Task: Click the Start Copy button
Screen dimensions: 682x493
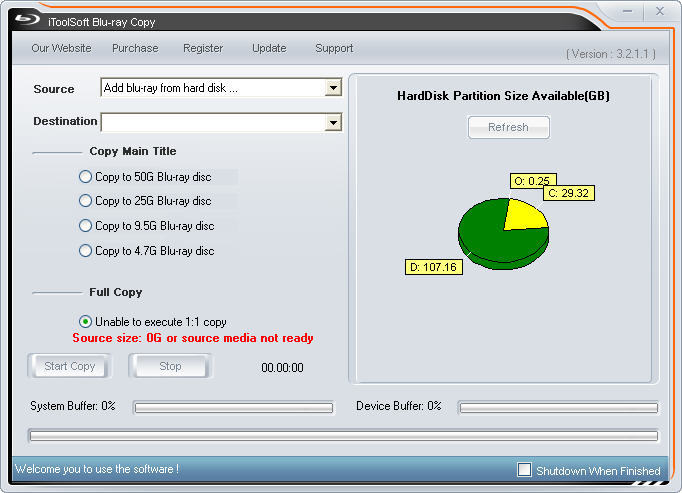Action: pyautogui.click(x=70, y=366)
